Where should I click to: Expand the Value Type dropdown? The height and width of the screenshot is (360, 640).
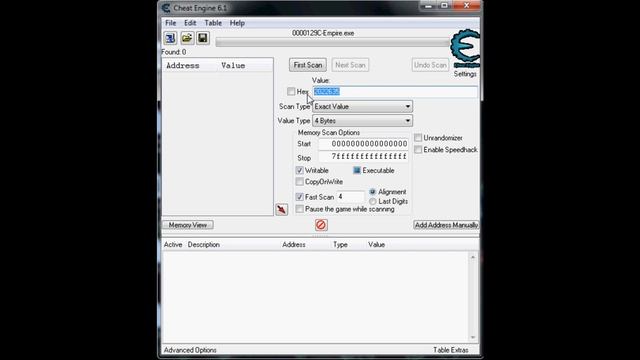pyautogui.click(x=362, y=121)
